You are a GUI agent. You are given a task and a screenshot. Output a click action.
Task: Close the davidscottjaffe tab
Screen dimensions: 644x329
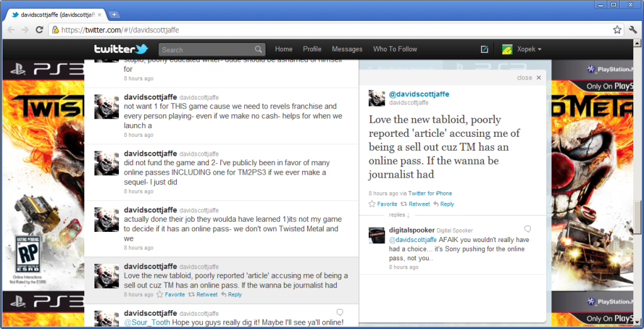(x=99, y=14)
